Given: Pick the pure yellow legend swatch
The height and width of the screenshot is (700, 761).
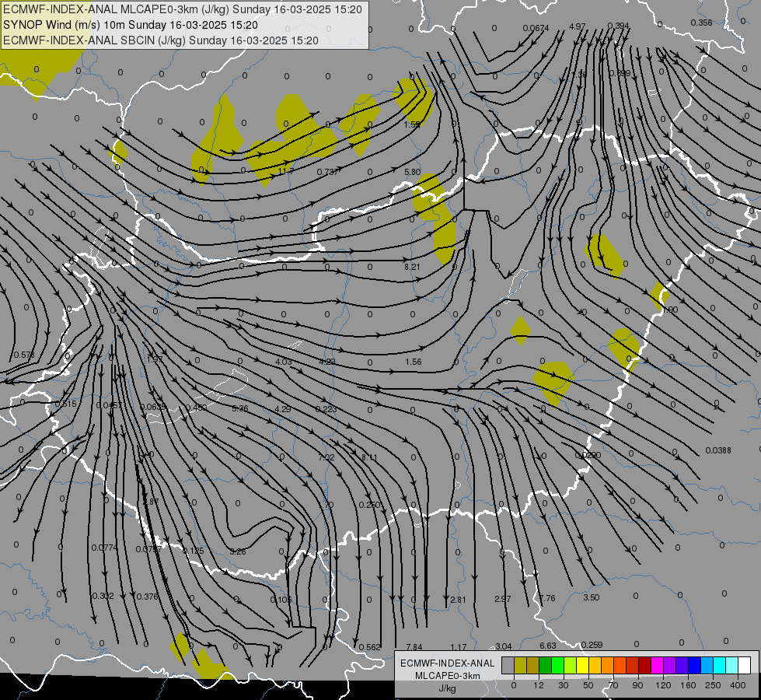Looking at the screenshot, I should pos(582,665).
